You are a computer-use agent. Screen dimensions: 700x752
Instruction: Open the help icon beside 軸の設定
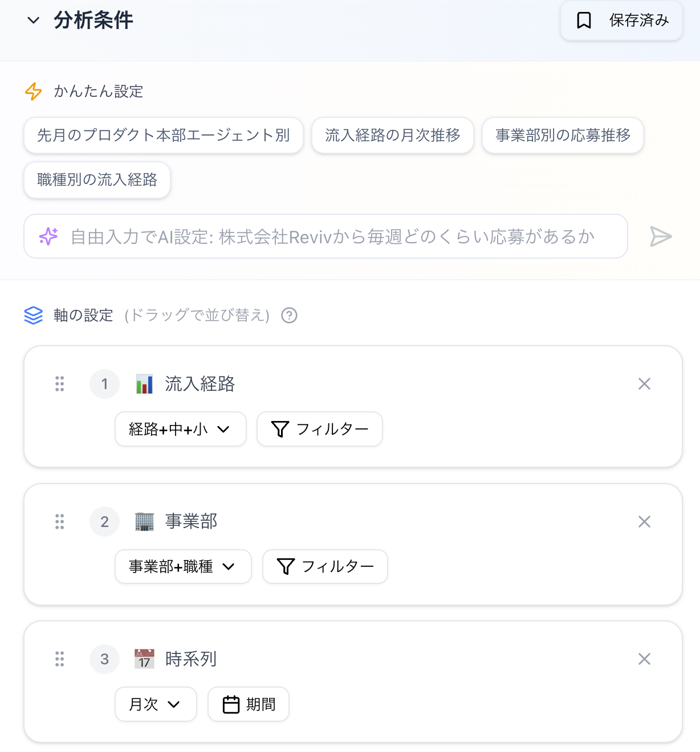tap(290, 315)
